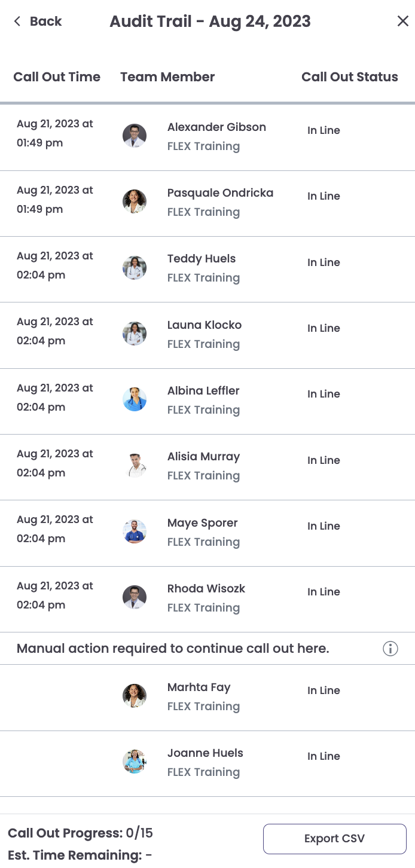Click Albina Leffler's profile avatar
Image resolution: width=415 pixels, height=868 pixels.
tap(135, 399)
